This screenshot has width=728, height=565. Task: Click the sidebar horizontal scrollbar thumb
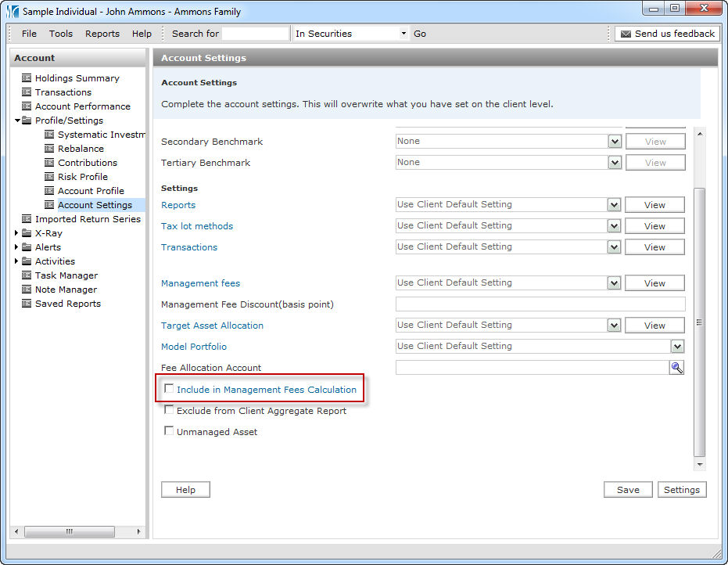tap(69, 531)
